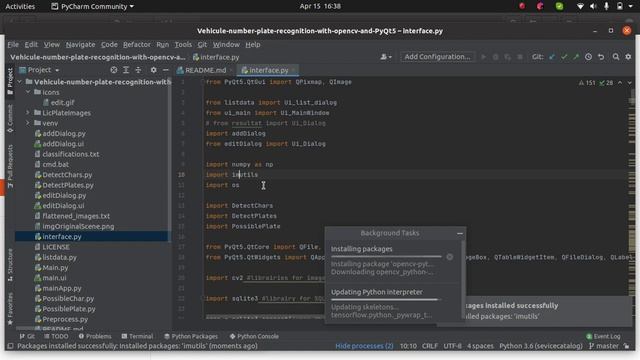The image size is (640, 360).
Task: Open the Terminal tool window
Action: (x=137, y=336)
